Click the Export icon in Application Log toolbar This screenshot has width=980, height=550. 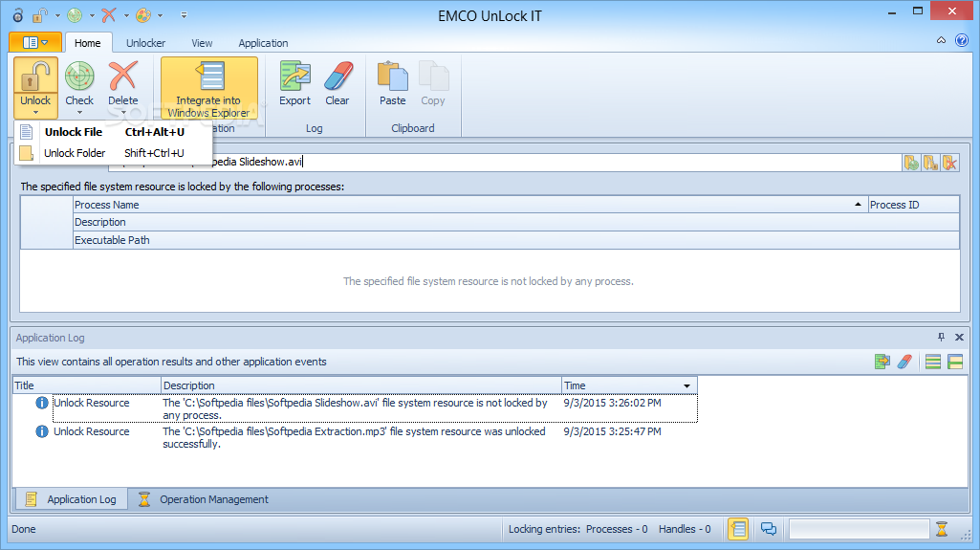pyautogui.click(x=882, y=362)
